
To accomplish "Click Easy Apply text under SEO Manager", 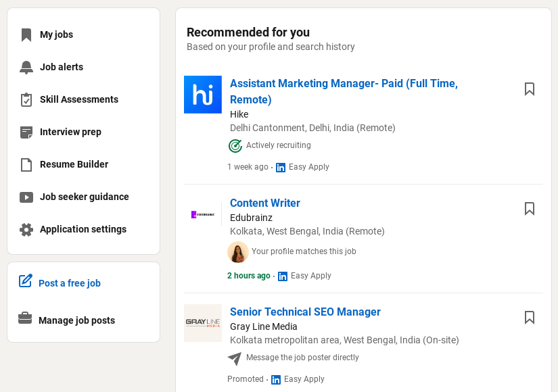I will (x=304, y=379).
